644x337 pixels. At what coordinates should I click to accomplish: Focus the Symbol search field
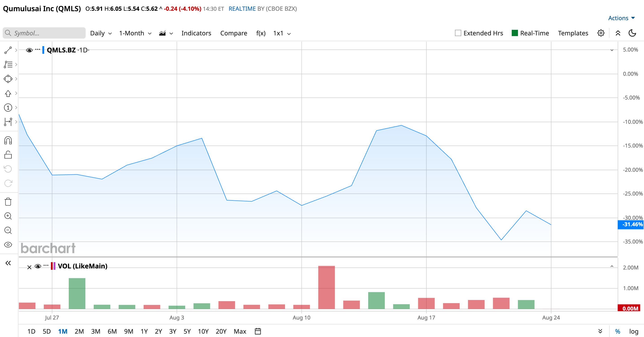(x=44, y=33)
